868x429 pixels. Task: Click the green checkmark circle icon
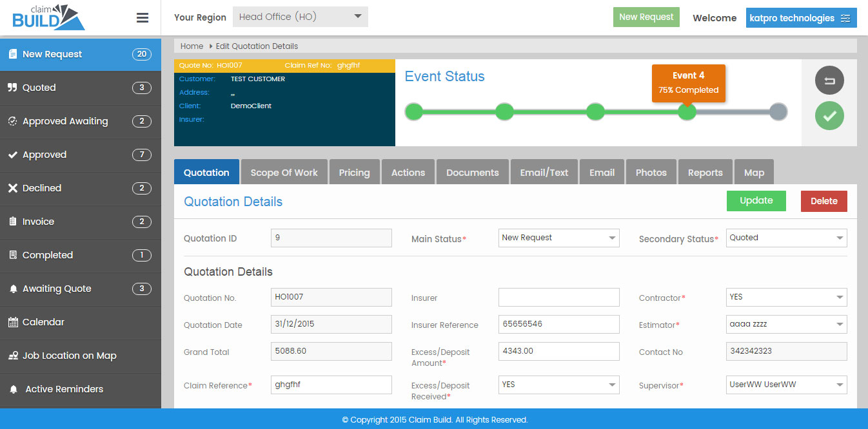coord(829,116)
